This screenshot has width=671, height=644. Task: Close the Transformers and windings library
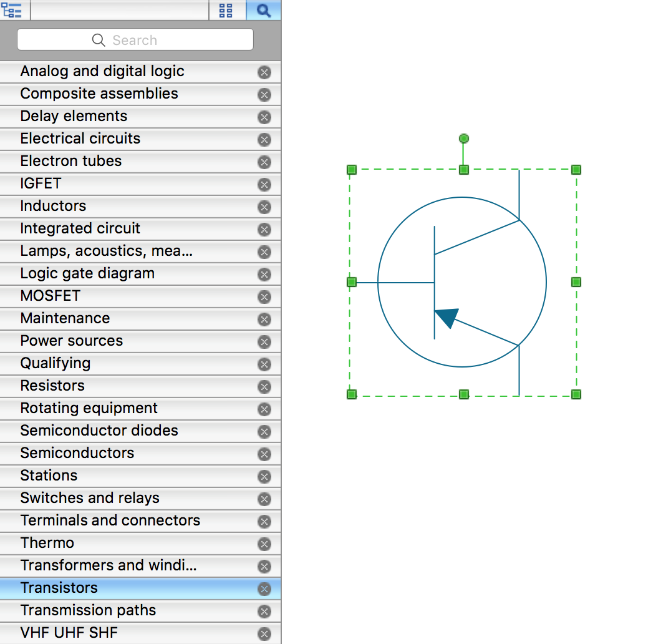click(264, 567)
